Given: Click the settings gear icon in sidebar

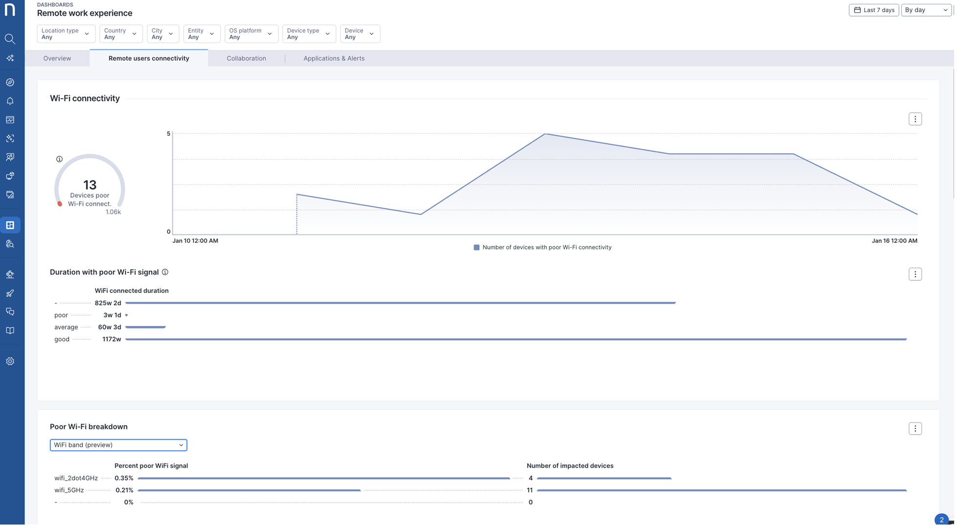Looking at the screenshot, I should 10,361.
